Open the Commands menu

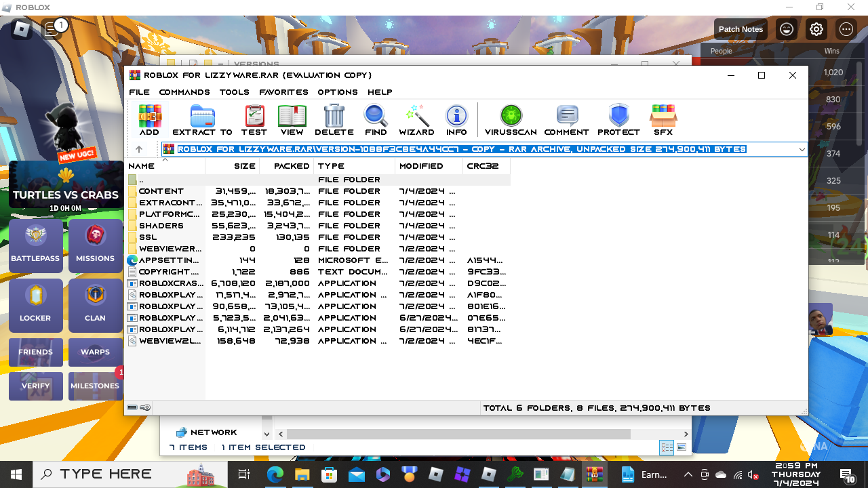[x=184, y=92]
